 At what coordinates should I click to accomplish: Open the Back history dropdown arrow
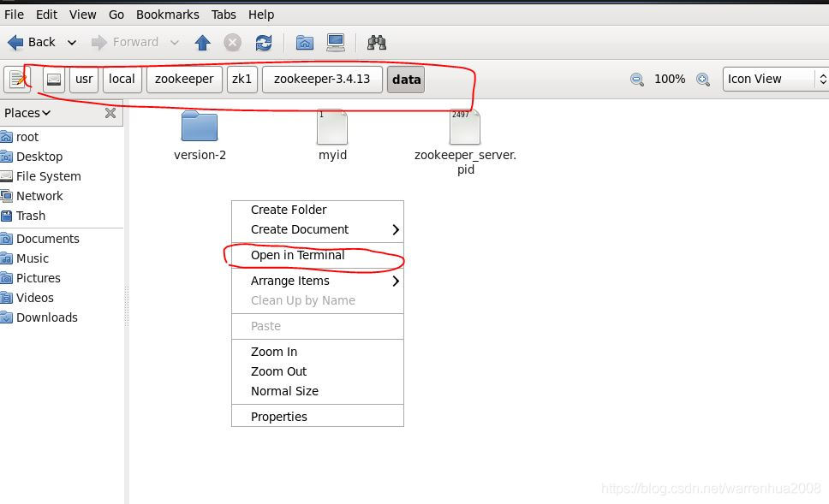(72, 42)
